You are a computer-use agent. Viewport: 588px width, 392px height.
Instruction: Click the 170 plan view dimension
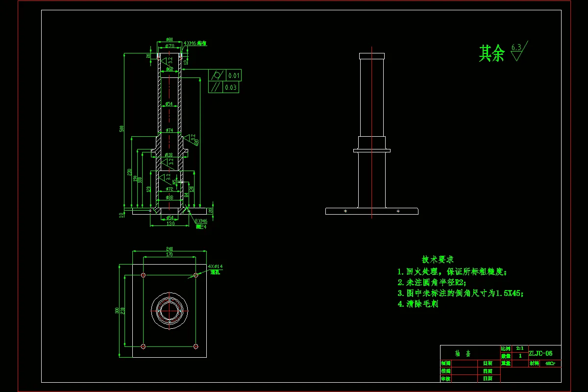(x=169, y=255)
